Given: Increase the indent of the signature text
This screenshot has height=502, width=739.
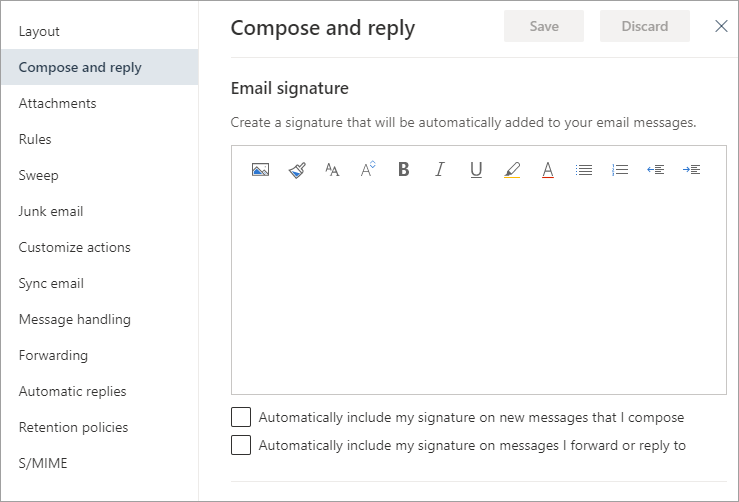Looking at the screenshot, I should [691, 170].
